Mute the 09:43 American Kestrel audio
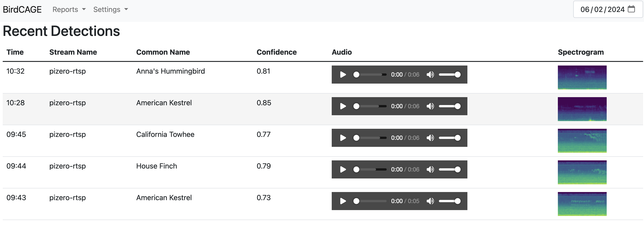Viewport: 644px width, 225px height. [430, 201]
